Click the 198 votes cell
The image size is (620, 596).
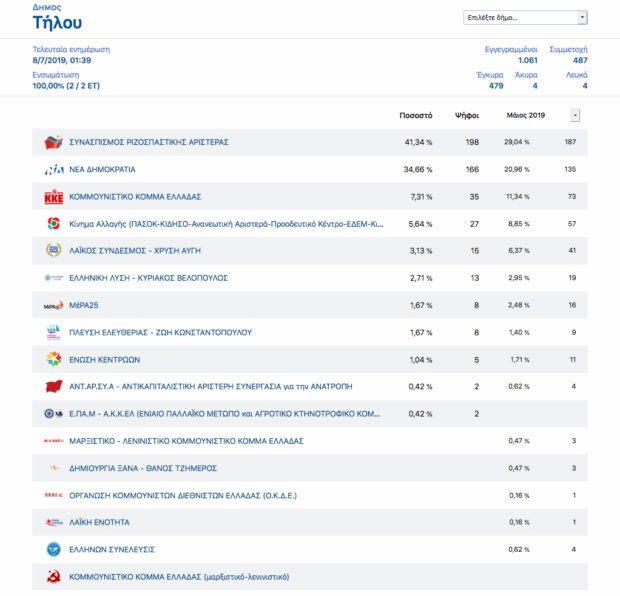pyautogui.click(x=472, y=142)
